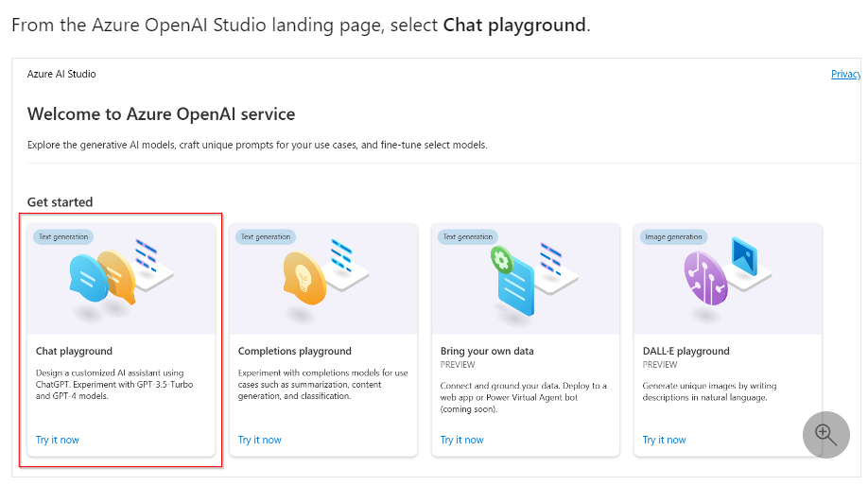This screenshot has width=868, height=503.
Task: Open Try it now under Chat playground
Action: point(58,440)
